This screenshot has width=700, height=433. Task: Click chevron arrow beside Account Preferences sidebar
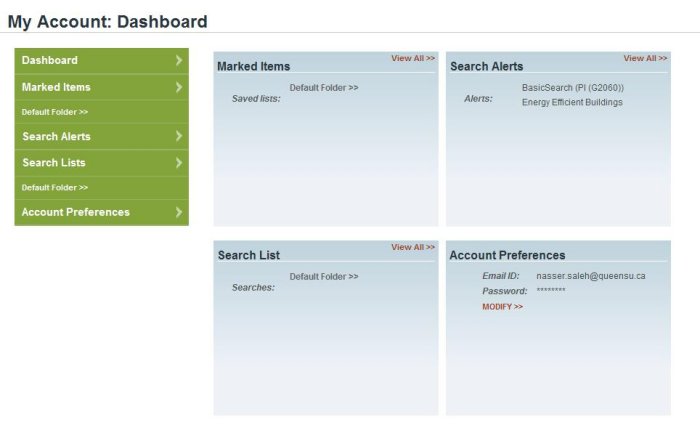pos(179,212)
